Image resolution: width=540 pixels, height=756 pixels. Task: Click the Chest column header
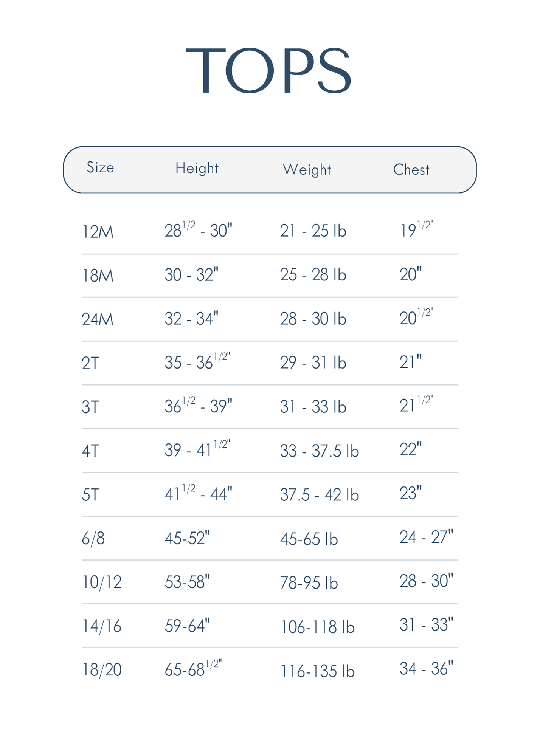coord(411,170)
